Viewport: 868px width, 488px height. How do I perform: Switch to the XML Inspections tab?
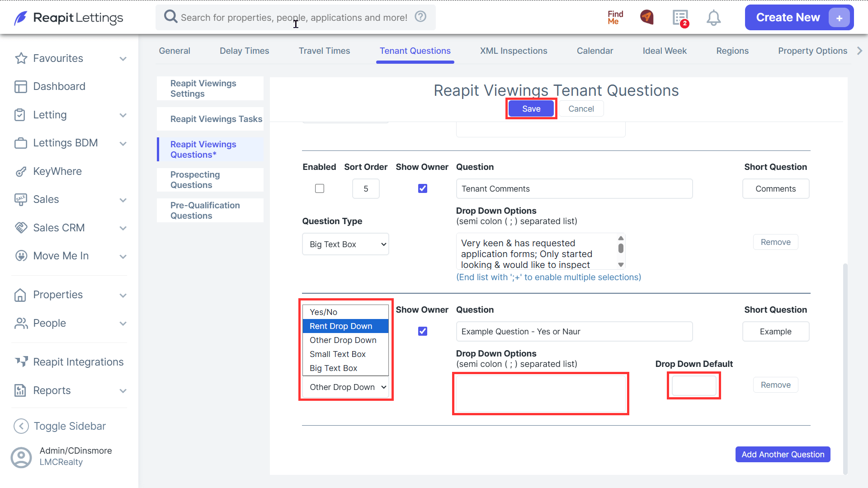(x=514, y=51)
